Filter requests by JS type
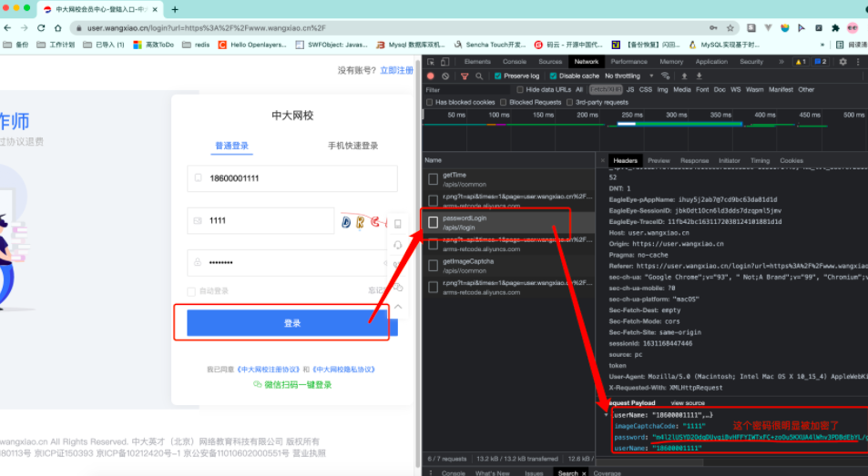Screen dimensions: 868x476 (x=630, y=89)
